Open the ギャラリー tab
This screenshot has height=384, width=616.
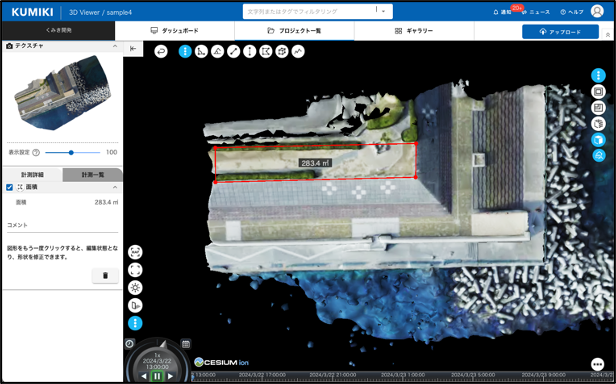pos(414,31)
